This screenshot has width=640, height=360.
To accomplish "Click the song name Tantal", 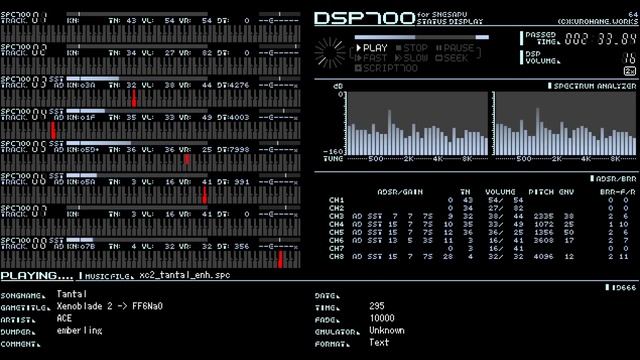I will click(71, 294).
